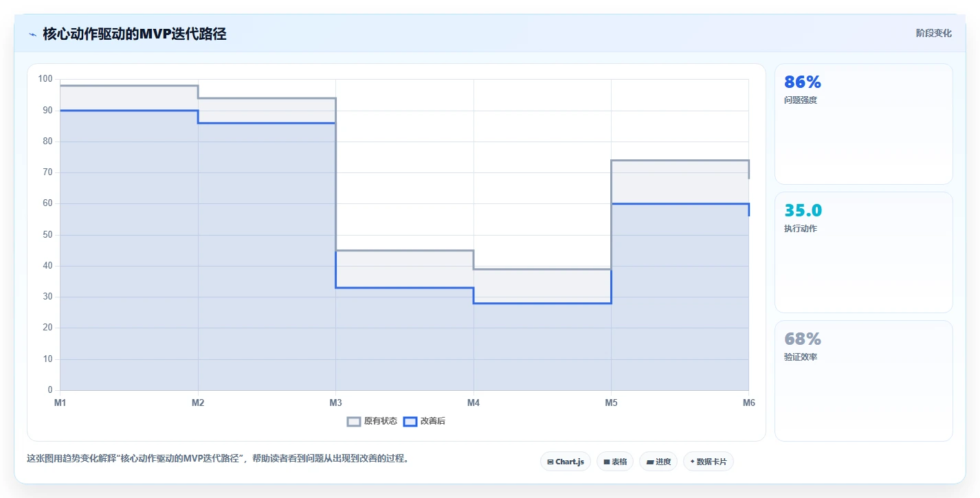Click the 50 y-axis value

pos(48,235)
